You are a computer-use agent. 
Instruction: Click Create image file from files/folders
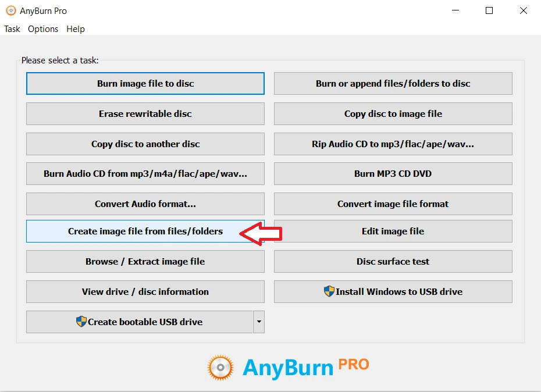coord(145,231)
